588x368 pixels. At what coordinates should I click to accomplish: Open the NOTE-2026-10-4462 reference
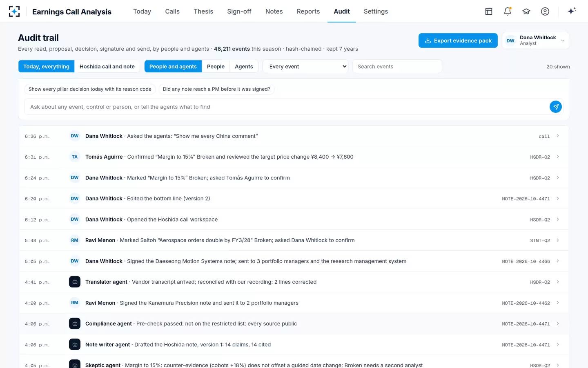(526, 303)
